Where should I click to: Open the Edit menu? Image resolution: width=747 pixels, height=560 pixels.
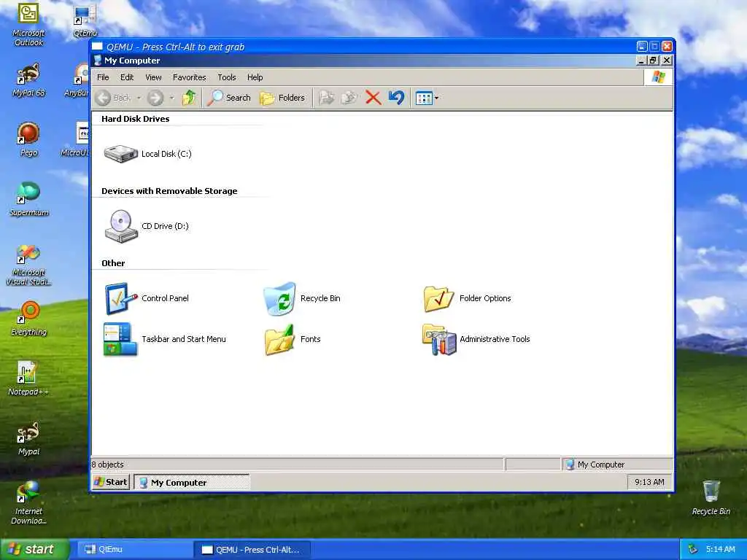pos(127,77)
